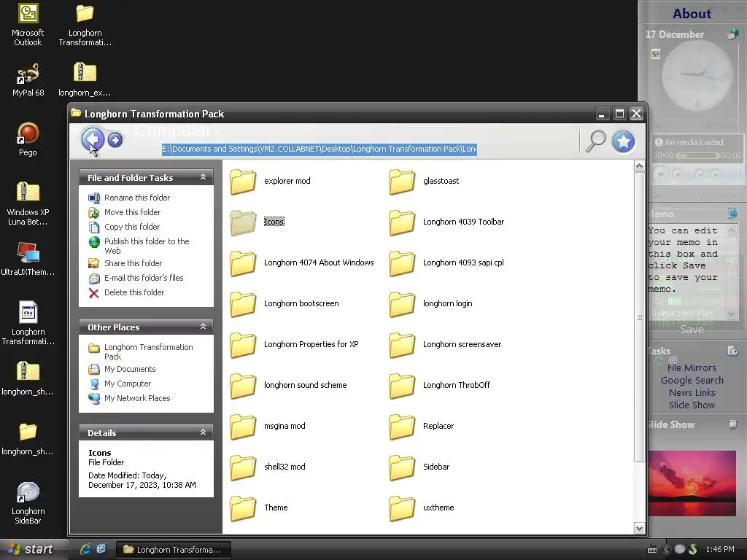Select the MyPal 68 desktop shortcut
The height and width of the screenshot is (560, 747).
28,79
